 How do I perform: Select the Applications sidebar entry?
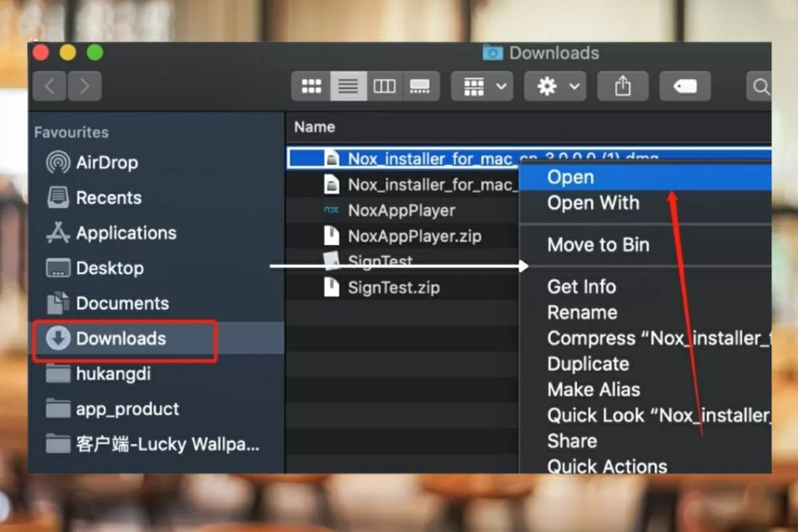126,233
